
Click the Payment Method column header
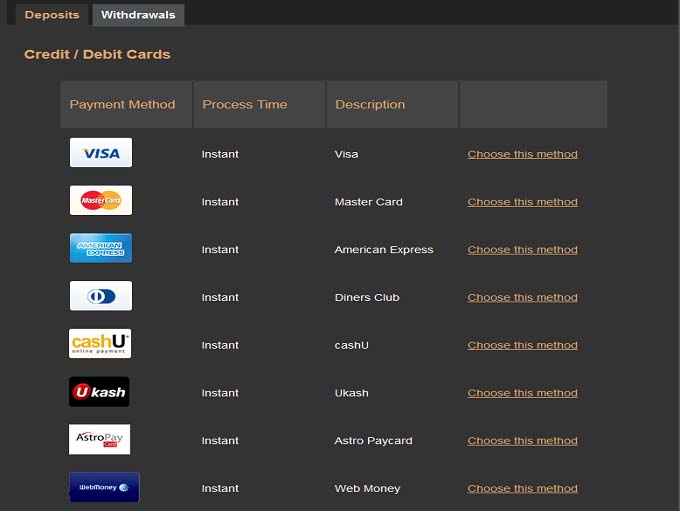[122, 104]
